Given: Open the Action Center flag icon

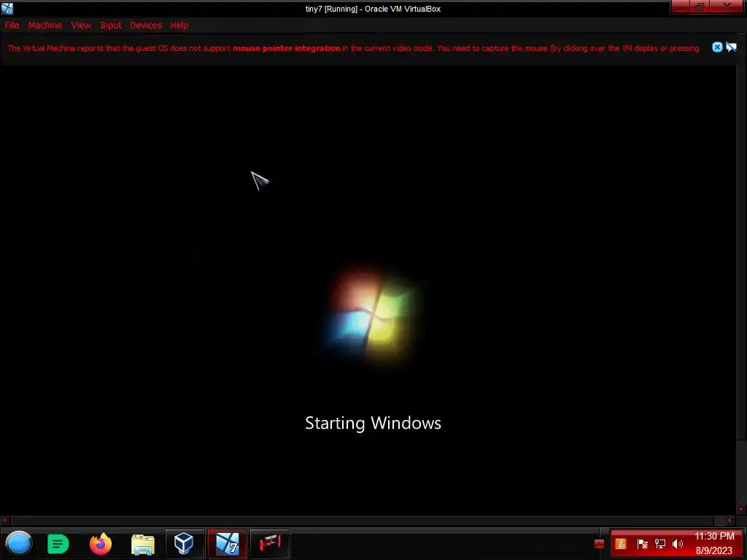Looking at the screenshot, I should [x=642, y=544].
